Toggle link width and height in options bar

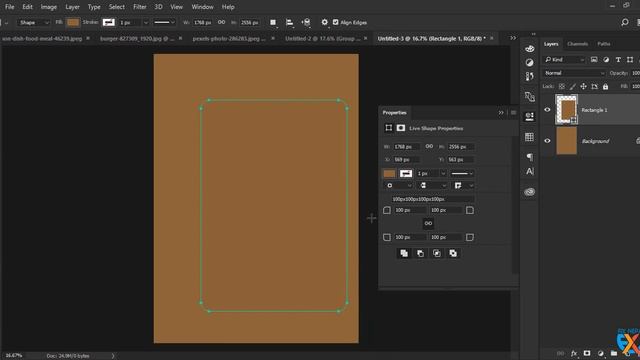221,22
